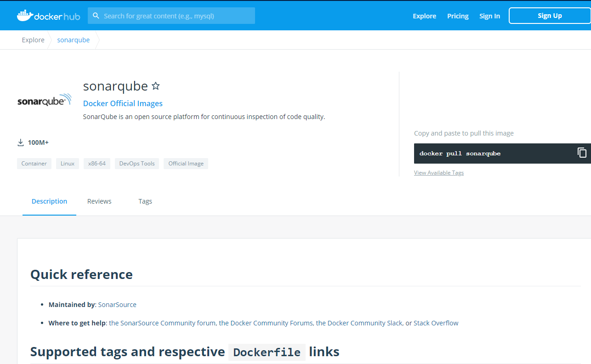Open the Pricing page
The height and width of the screenshot is (364, 591).
[458, 16]
